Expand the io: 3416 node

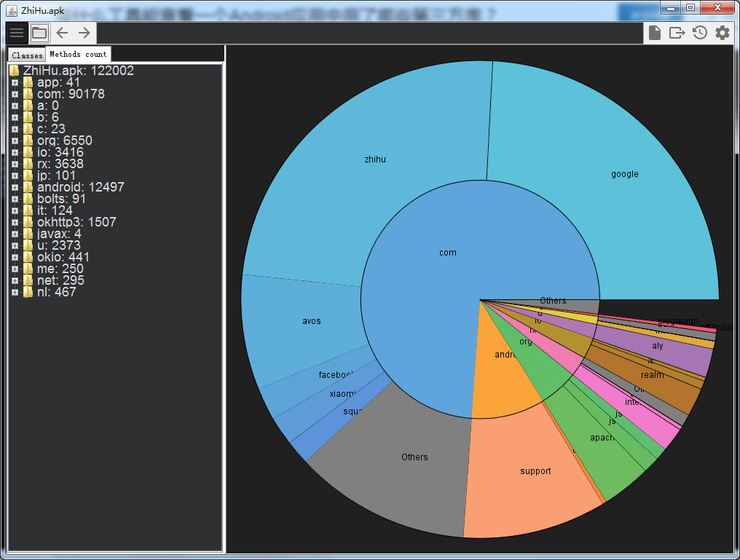point(15,152)
